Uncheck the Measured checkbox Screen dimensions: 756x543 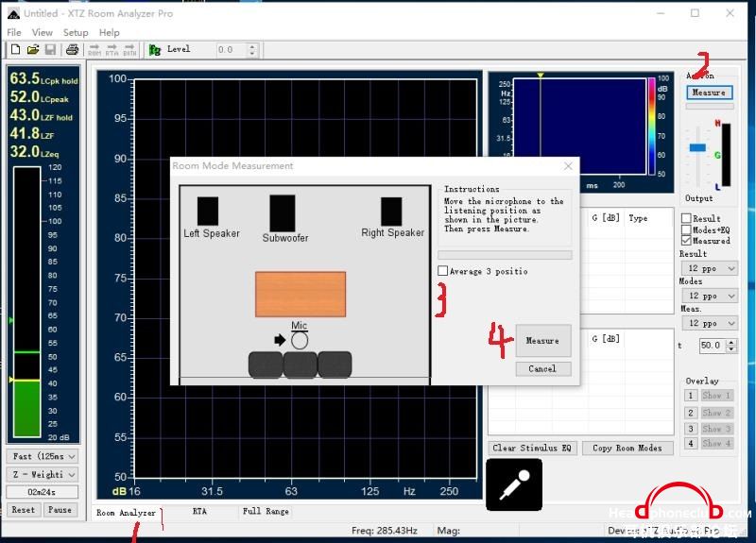coord(687,240)
